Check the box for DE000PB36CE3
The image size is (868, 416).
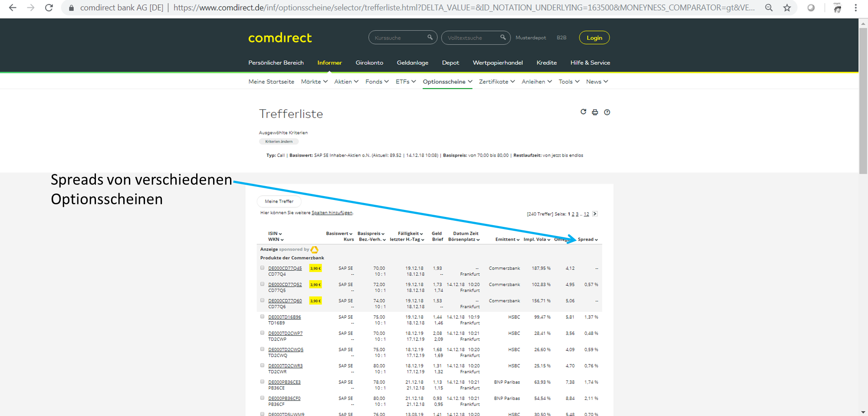262,382
